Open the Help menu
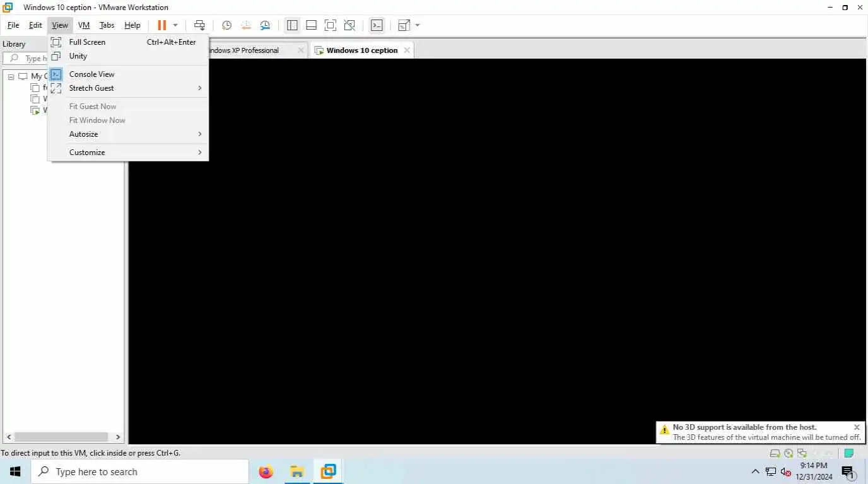 coord(132,25)
